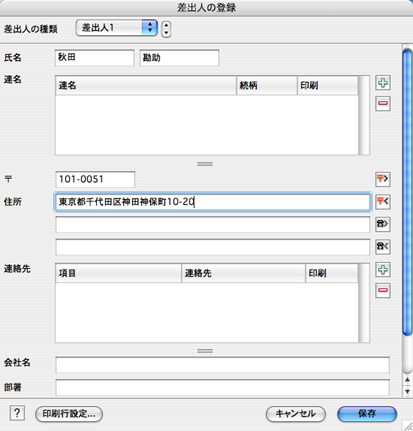Image resolution: width=413 pixels, height=431 pixels.
Task: Remove 連名 entry with red minus icon
Action: [383, 103]
